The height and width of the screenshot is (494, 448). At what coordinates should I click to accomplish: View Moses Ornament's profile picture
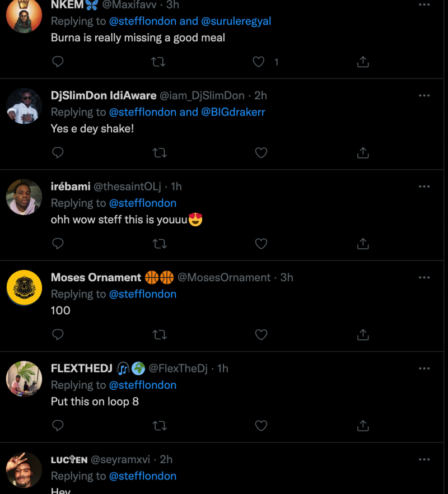tap(24, 288)
